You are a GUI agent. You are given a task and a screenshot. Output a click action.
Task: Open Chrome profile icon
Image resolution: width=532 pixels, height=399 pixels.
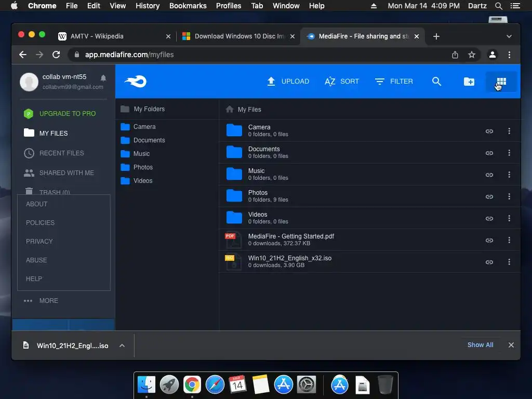[493, 55]
